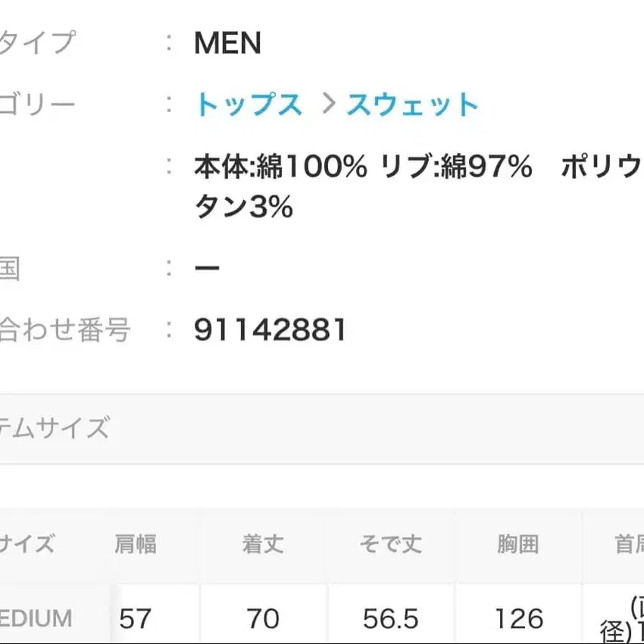The image size is (644, 644).
Task: Select the chest measurement value 126
Action: pos(518,619)
